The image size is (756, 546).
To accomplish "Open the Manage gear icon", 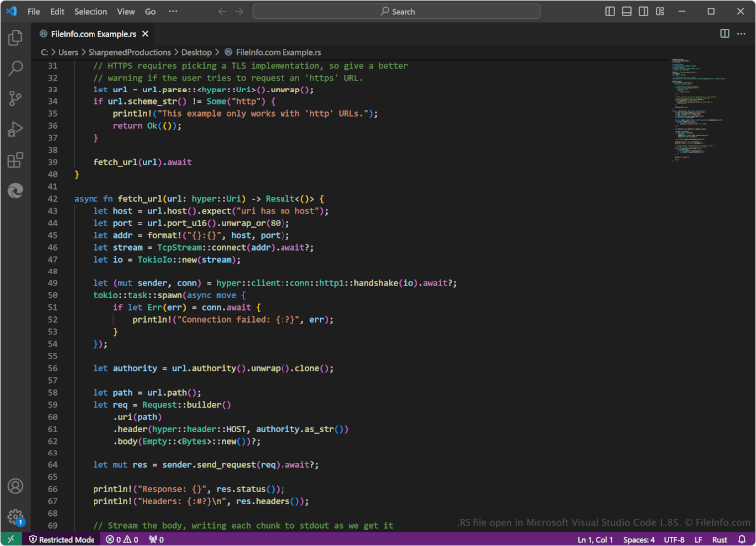I will [x=15, y=517].
